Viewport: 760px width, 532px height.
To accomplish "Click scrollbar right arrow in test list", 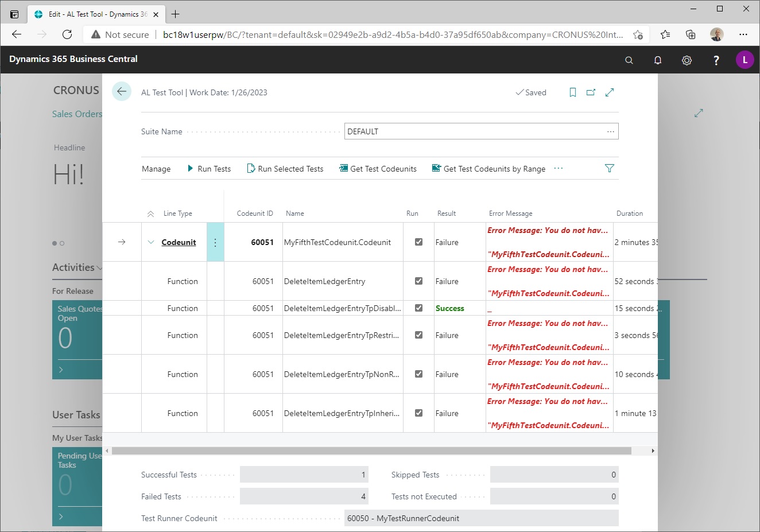I will (x=653, y=451).
